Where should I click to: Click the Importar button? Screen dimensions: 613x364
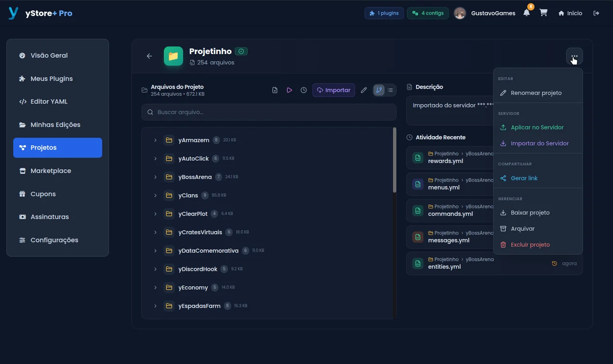coord(334,90)
